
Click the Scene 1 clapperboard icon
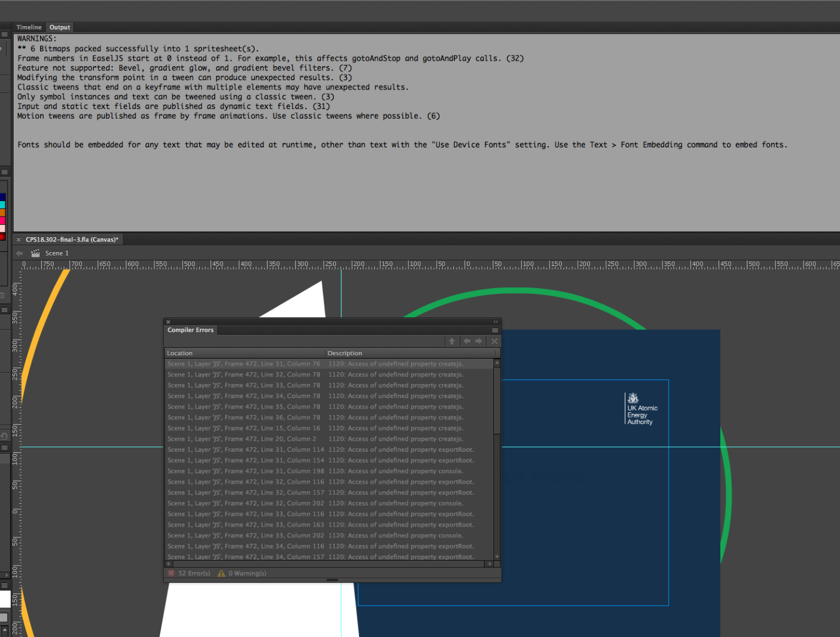point(35,253)
